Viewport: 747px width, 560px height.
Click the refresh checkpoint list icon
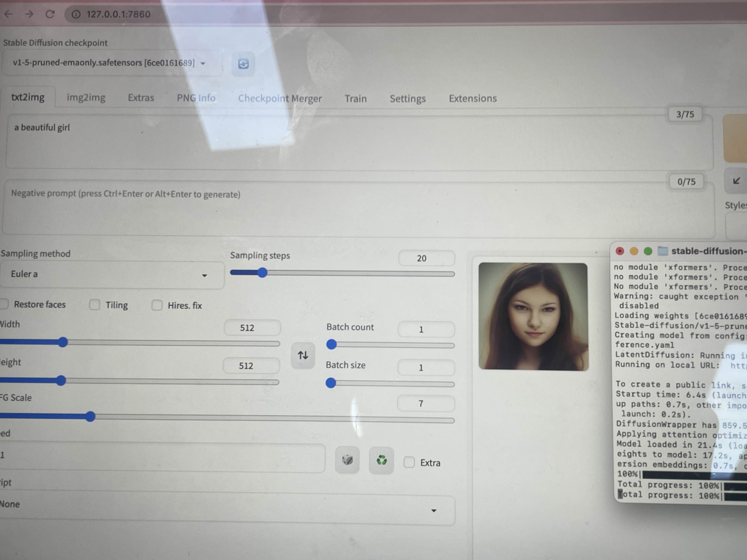click(243, 64)
